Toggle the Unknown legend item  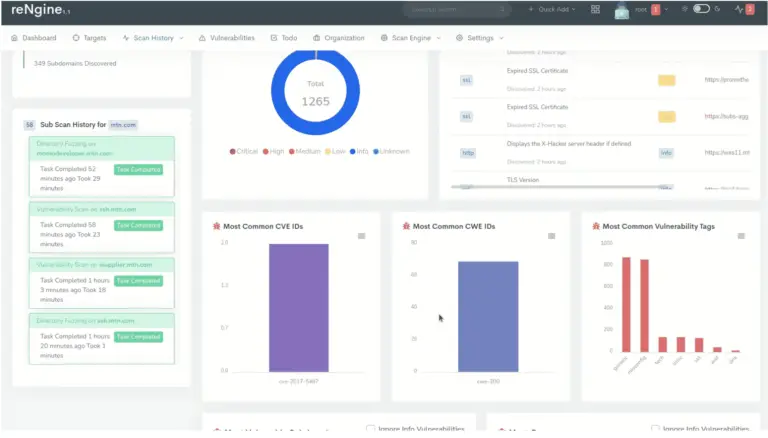pyautogui.click(x=391, y=151)
